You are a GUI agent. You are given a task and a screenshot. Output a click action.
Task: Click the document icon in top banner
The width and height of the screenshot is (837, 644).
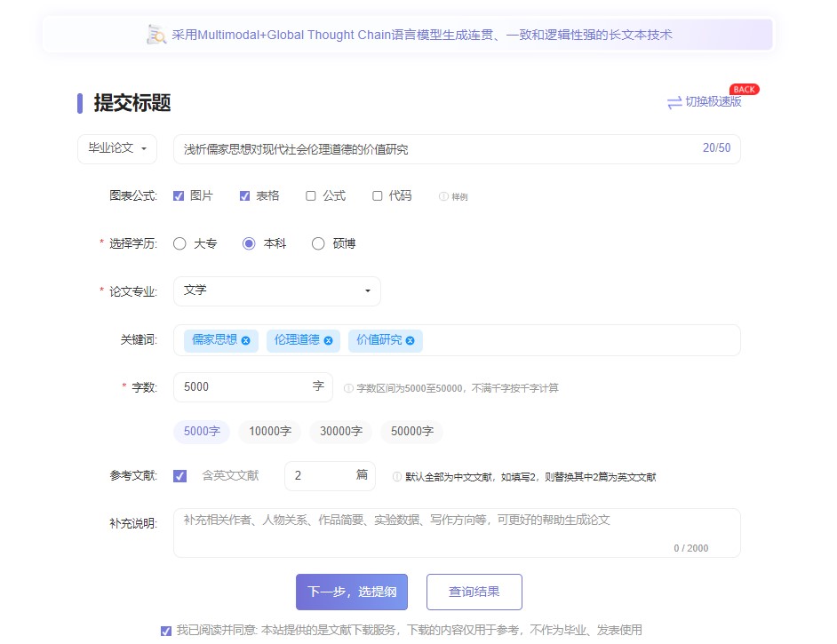156,35
